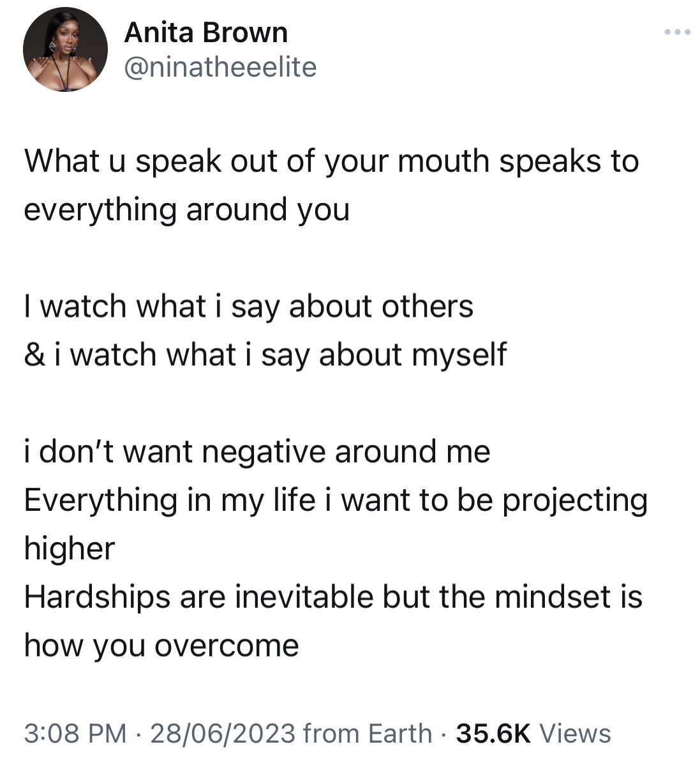
Task: Open Anita Brown's profile picture
Action: click(x=65, y=50)
